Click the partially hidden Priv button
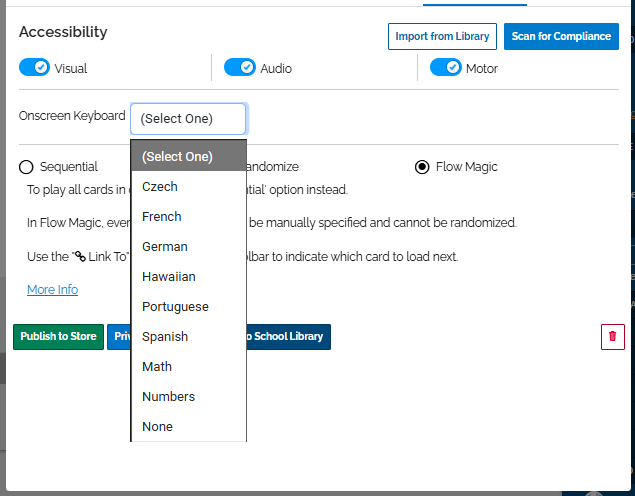The height and width of the screenshot is (496, 635). click(x=119, y=336)
